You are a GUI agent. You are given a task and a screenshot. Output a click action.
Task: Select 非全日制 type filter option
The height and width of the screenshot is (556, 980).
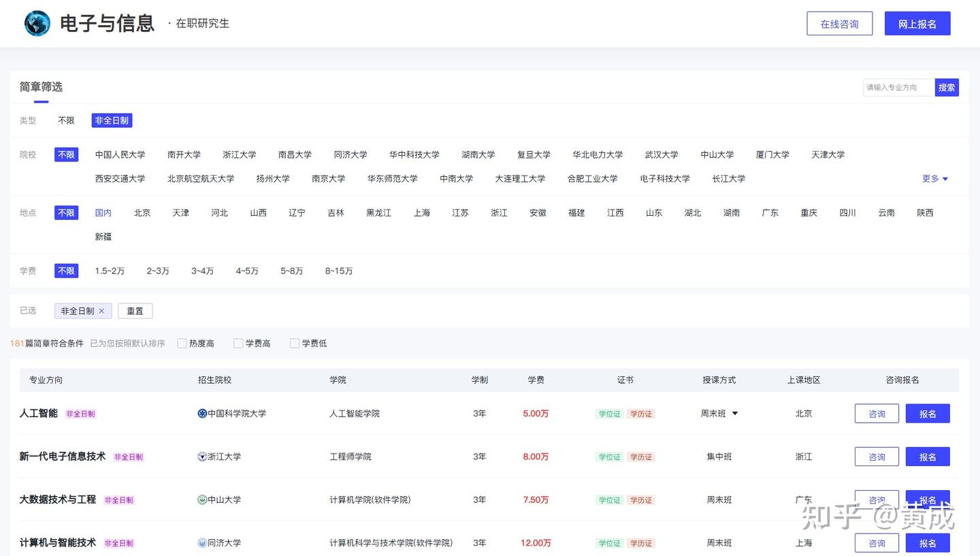coord(112,120)
